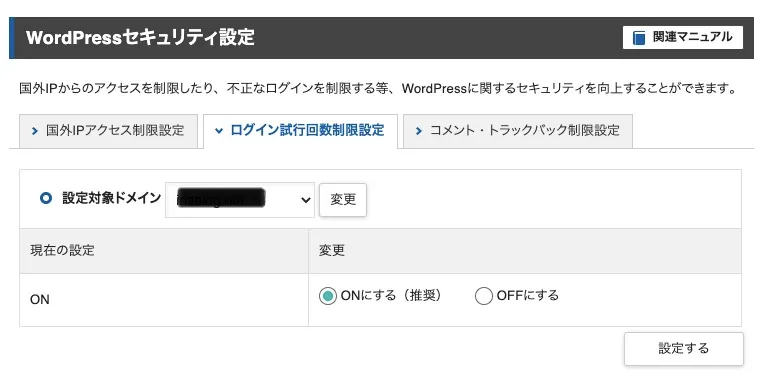Click the down chevron icon on ログイン試行回数制限設定 tab
Image resolution: width=765 pixels, height=380 pixels.
click(219, 131)
